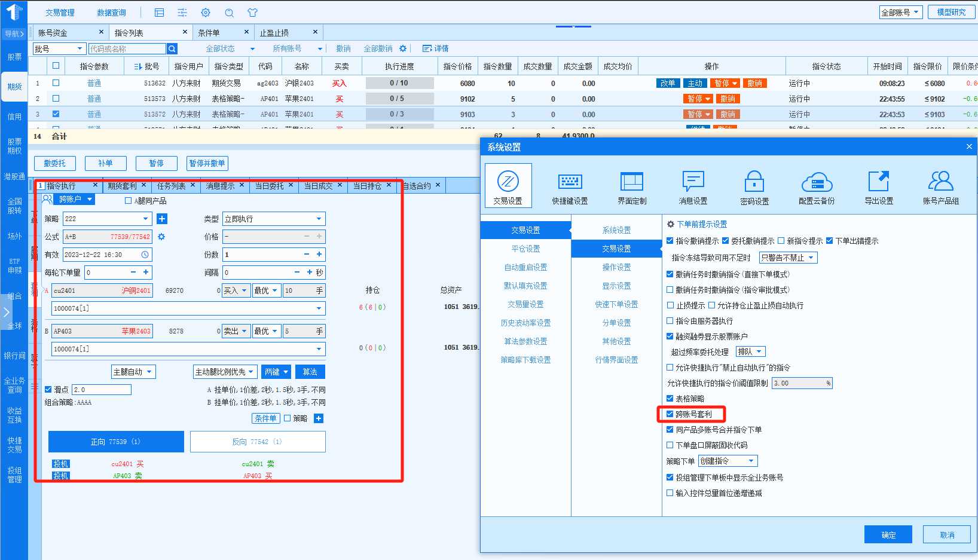
Task: Open the 快捷键设置 keyboard icon
Action: coord(570,182)
